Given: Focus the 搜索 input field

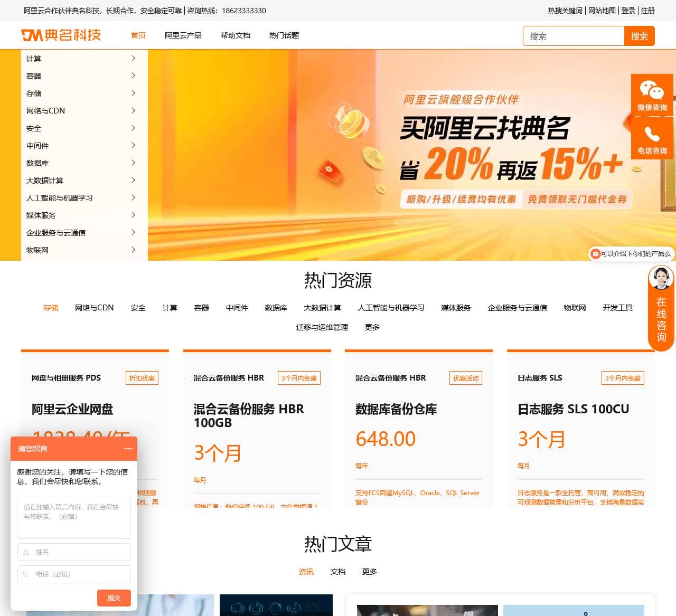Looking at the screenshot, I should pos(574,36).
